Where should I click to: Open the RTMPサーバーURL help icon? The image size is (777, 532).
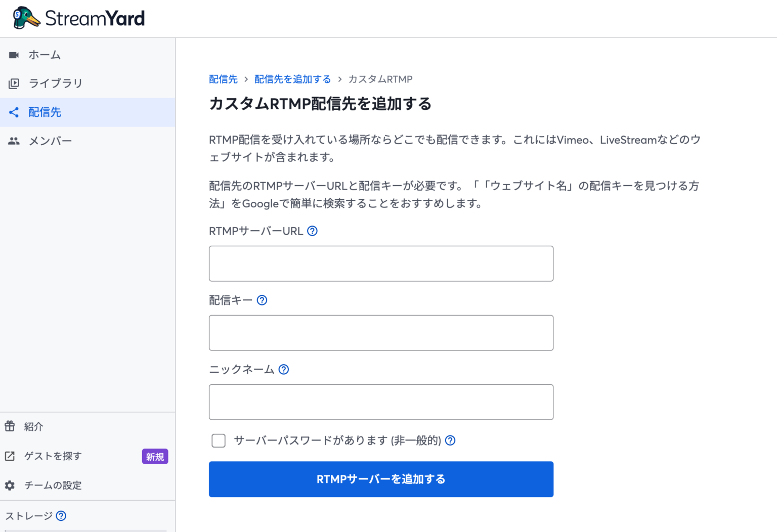tap(312, 231)
